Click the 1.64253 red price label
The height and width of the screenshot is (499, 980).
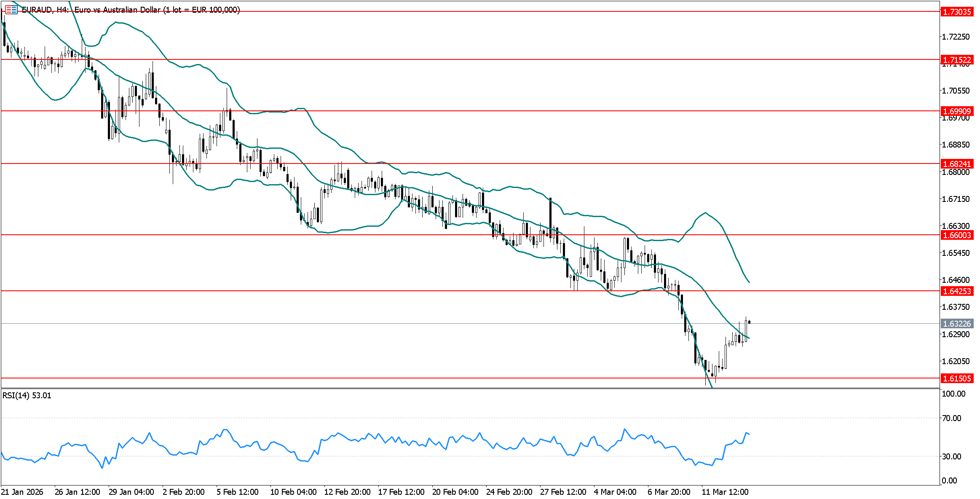tap(956, 291)
